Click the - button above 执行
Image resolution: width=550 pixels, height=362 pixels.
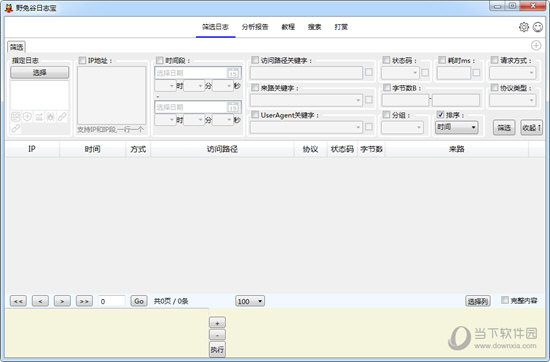tap(217, 335)
